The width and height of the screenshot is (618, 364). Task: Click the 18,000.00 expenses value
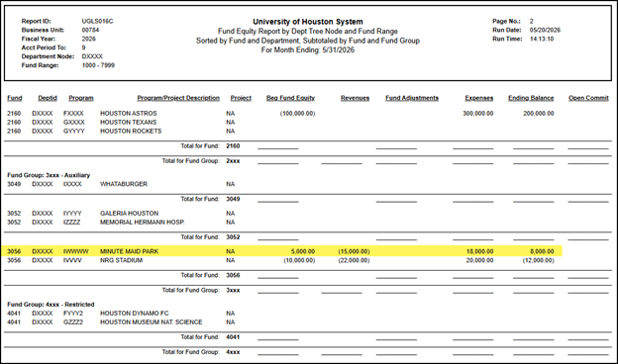(479, 251)
